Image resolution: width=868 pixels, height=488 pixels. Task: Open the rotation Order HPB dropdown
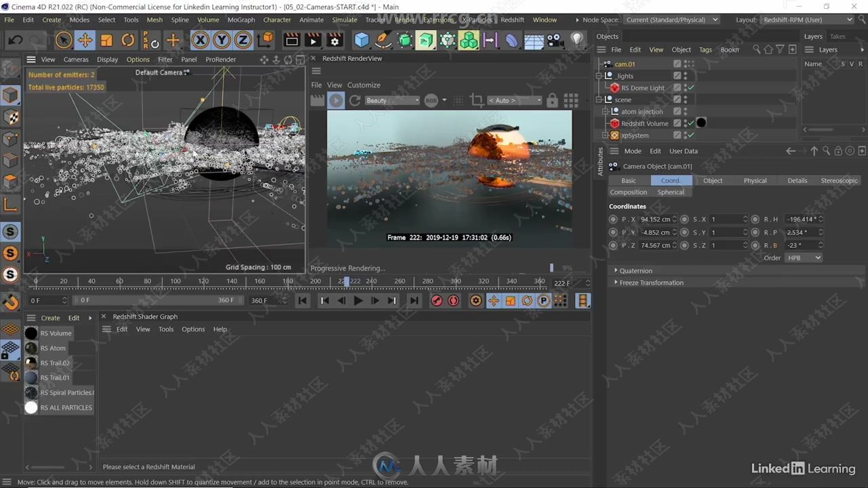pos(804,258)
